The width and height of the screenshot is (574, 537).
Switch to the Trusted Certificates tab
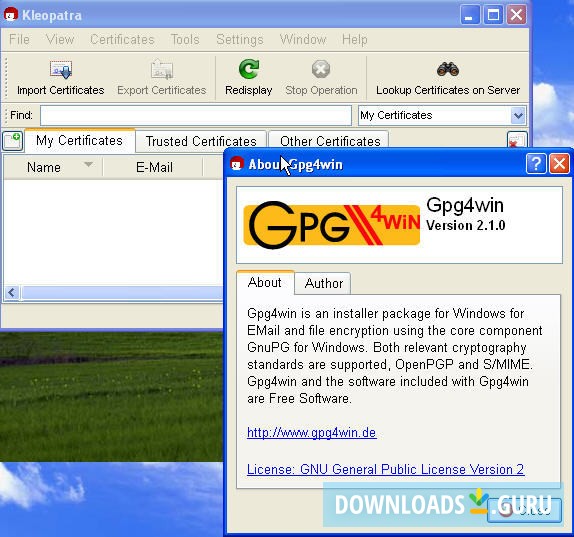pyautogui.click(x=201, y=141)
